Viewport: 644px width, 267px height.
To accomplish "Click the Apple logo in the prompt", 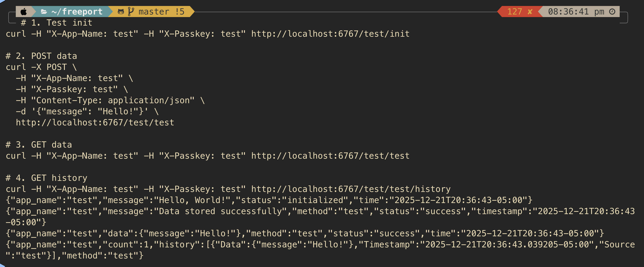I will click(x=24, y=12).
